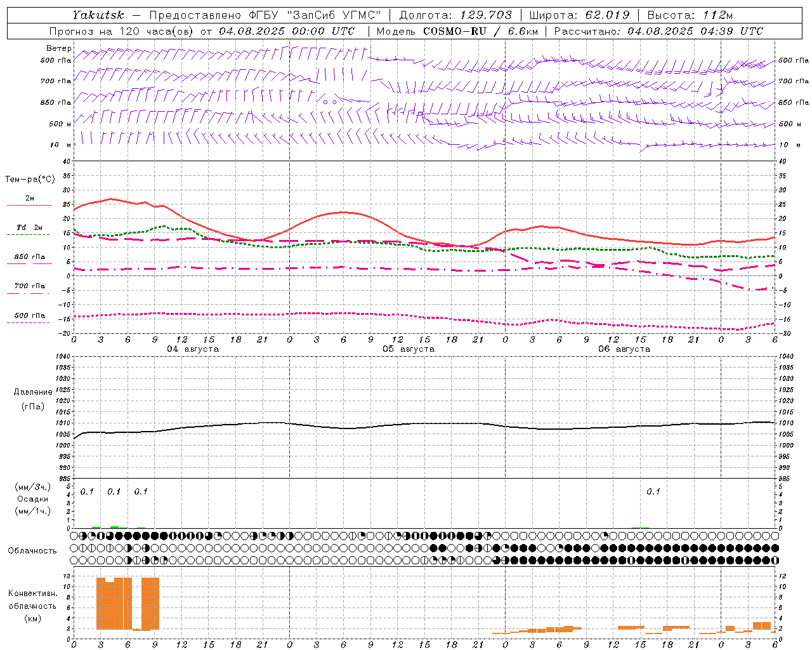Click the (км) convective cloud unit label
The image size is (812, 650).
(32, 618)
